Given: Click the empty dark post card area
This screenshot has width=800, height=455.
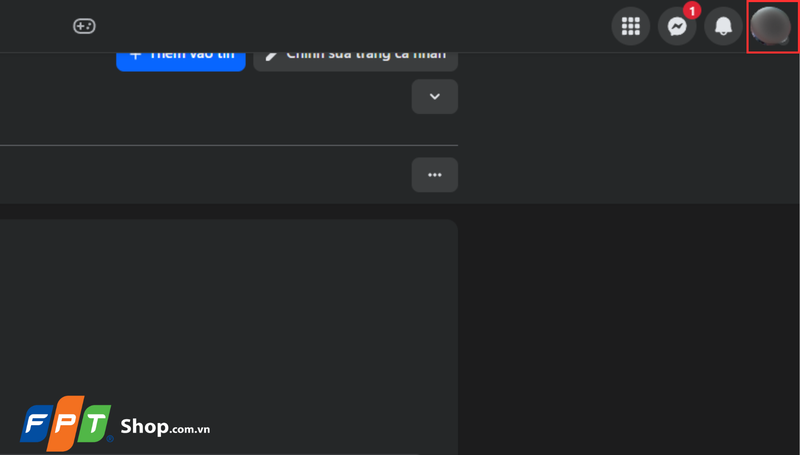Looking at the screenshot, I should 229,337.
